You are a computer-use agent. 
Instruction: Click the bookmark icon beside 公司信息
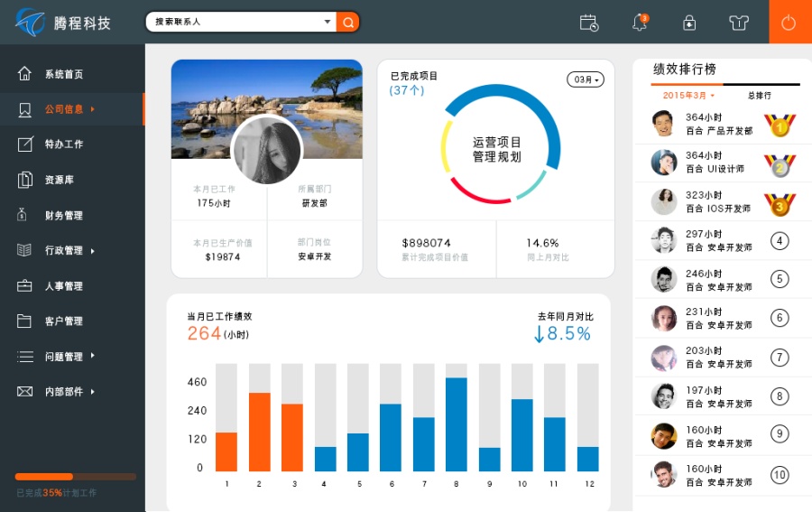[24, 109]
